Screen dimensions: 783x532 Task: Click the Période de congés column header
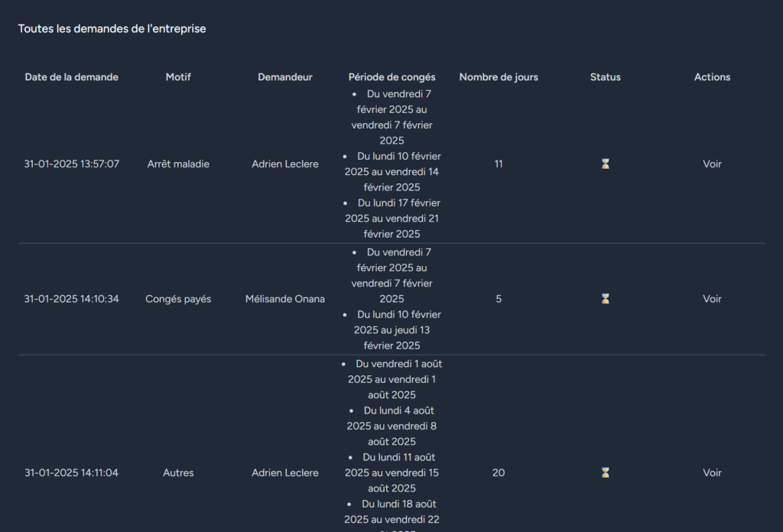coord(392,77)
